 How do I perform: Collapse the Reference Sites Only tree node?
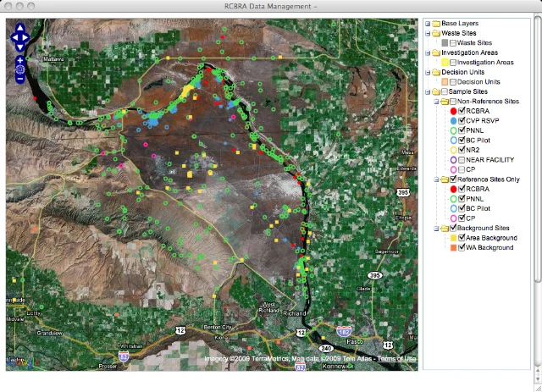coord(436,179)
